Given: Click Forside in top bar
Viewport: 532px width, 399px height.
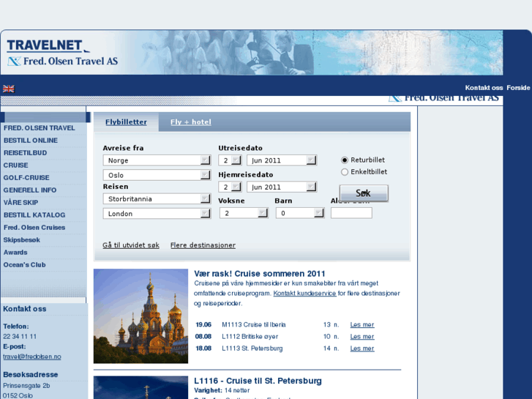Looking at the screenshot, I should [518, 88].
